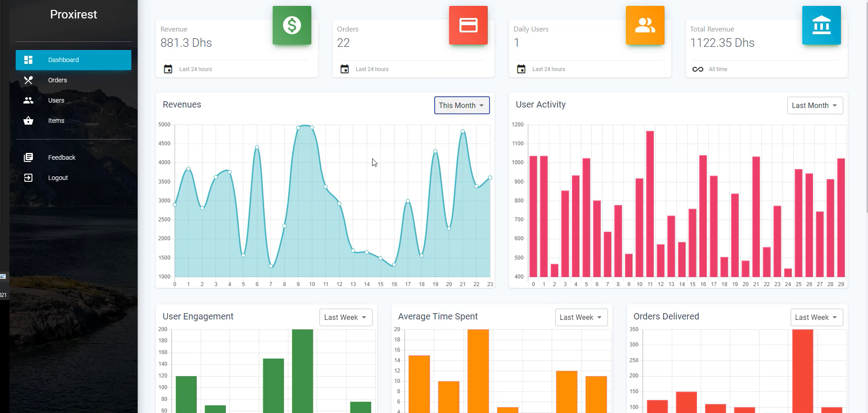868x413 pixels.
Task: Click the Logout link in sidebar
Action: click(58, 177)
